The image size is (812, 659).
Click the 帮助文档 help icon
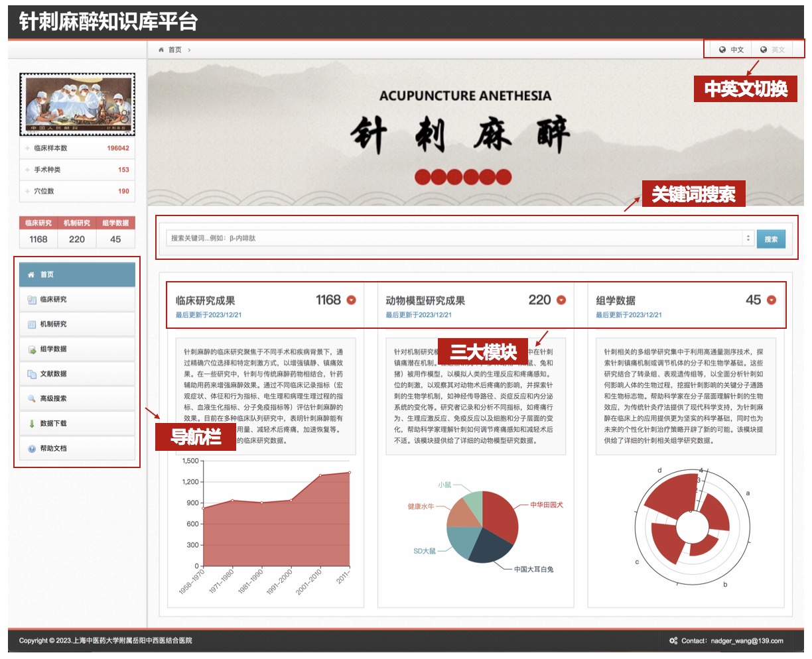[32, 449]
